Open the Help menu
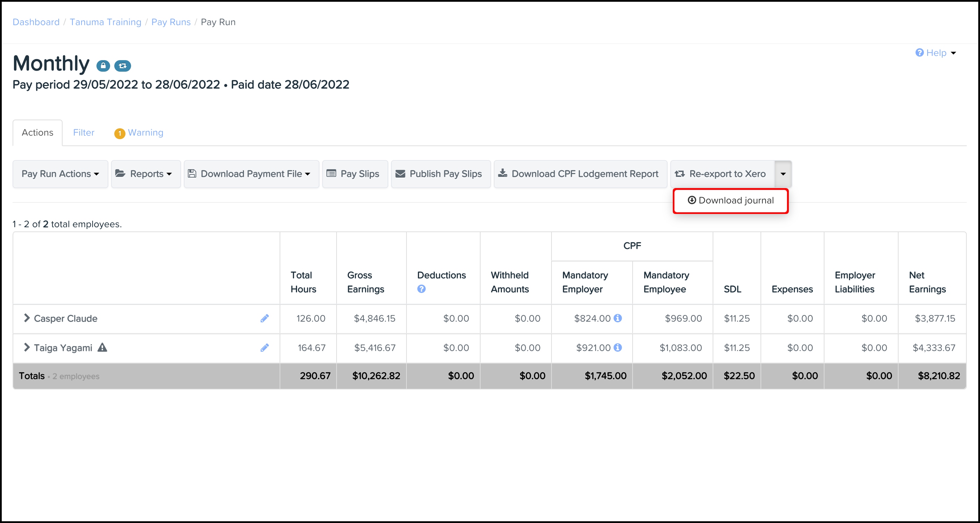The width and height of the screenshot is (980, 523). [936, 53]
